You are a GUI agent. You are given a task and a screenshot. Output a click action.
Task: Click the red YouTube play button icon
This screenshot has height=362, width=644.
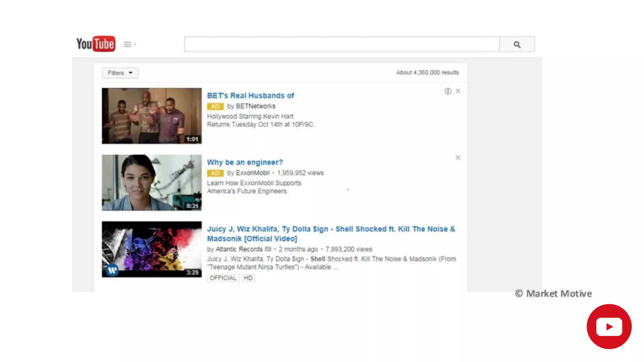(609, 326)
